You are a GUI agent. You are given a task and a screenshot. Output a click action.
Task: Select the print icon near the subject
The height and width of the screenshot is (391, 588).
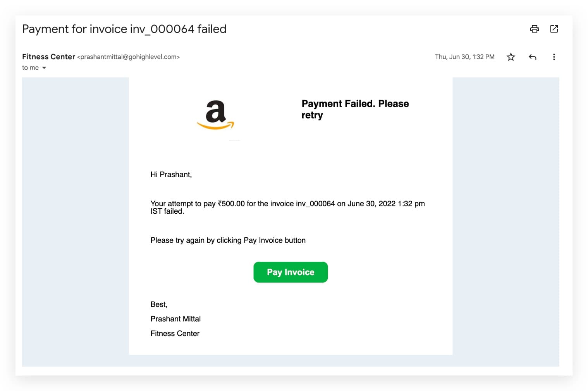coord(535,29)
